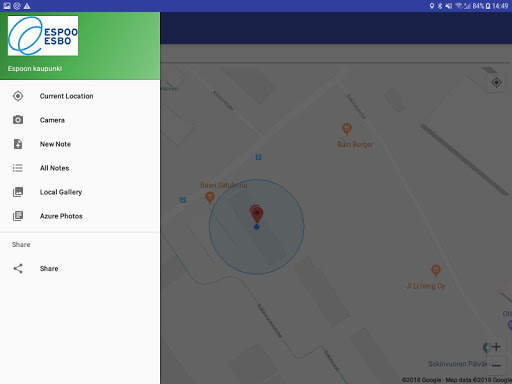
Task: Zoom in with the plus button
Action: click(496, 347)
